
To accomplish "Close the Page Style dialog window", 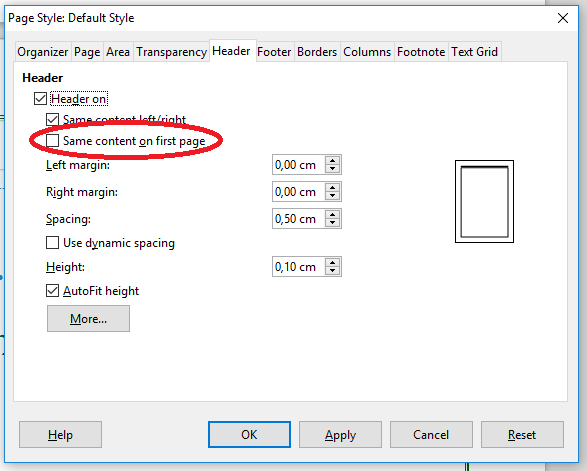I will 563,18.
